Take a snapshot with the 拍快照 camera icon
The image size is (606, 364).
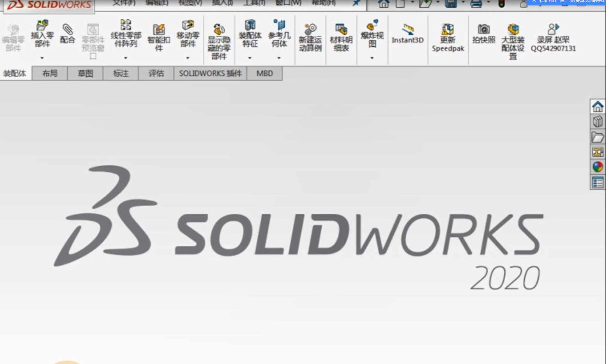[x=483, y=34]
